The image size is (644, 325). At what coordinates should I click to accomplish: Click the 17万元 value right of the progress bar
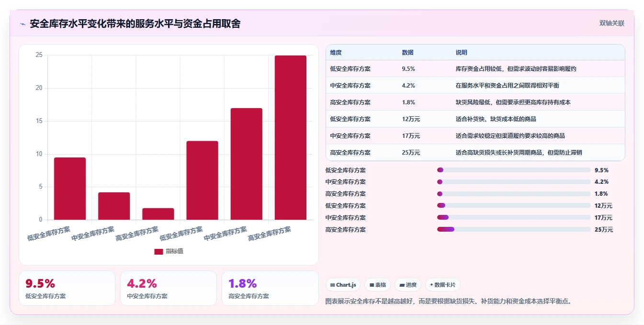pos(604,218)
